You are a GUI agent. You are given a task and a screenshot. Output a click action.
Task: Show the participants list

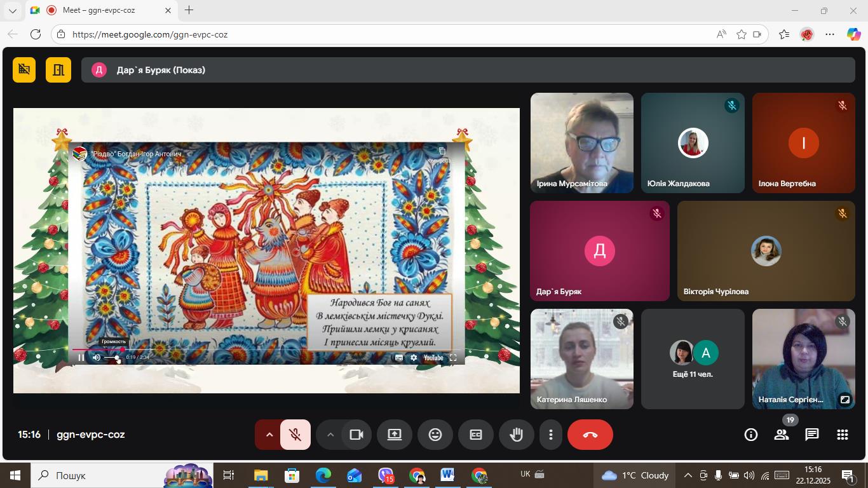click(x=781, y=435)
